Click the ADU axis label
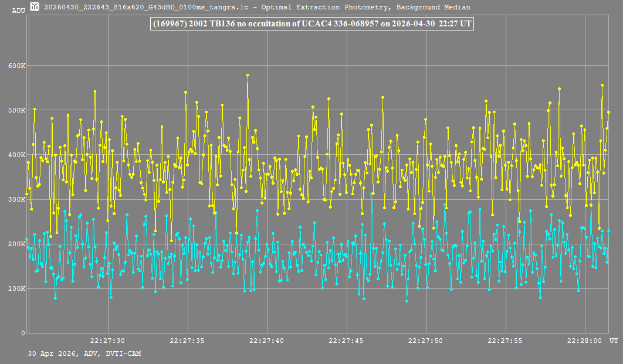 point(19,11)
